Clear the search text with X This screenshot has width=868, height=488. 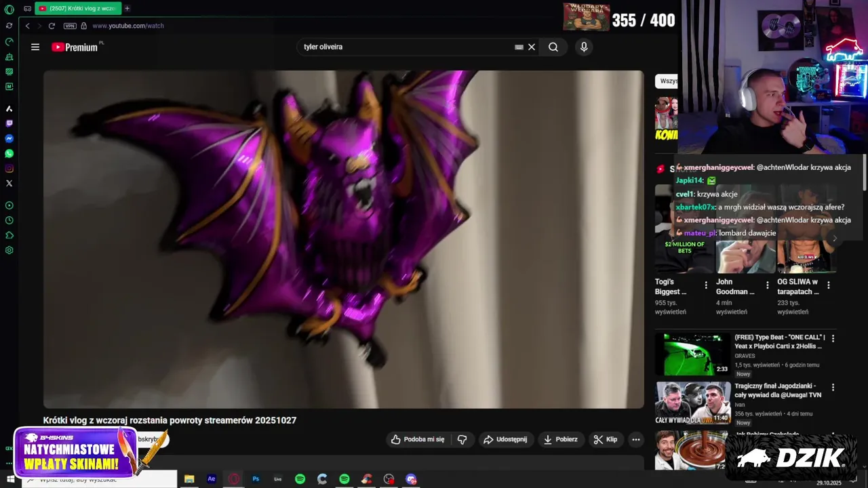[532, 47]
